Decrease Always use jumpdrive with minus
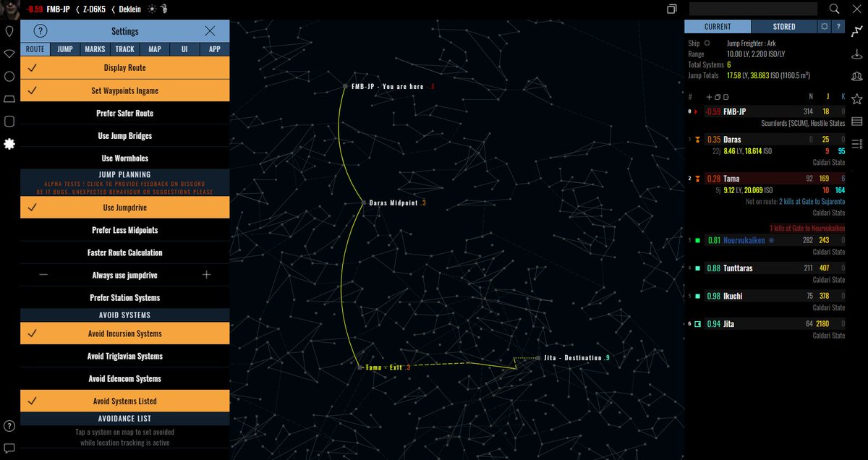This screenshot has height=460, width=868. 44,275
